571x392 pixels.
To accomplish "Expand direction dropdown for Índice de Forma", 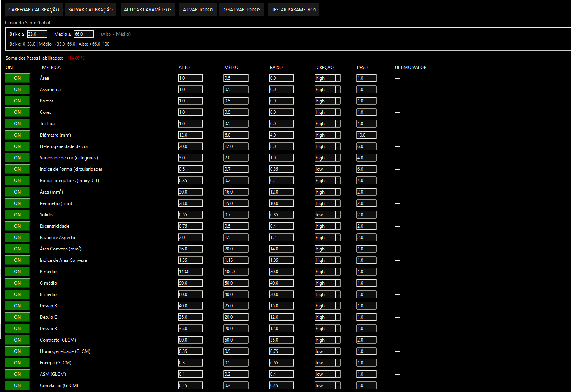I will tap(327, 169).
